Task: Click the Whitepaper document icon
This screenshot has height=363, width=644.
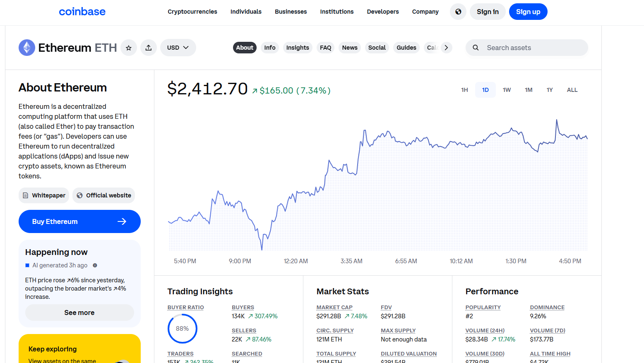Action: [26, 195]
